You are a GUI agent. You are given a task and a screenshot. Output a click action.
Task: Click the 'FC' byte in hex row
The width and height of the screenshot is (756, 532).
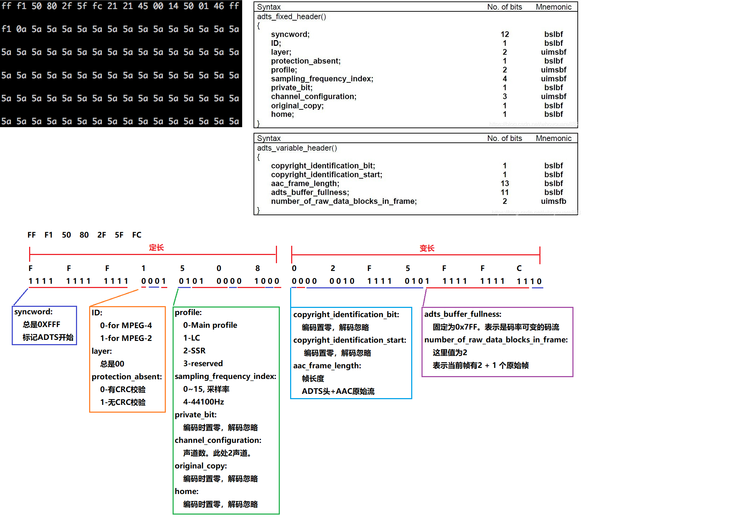pos(136,235)
